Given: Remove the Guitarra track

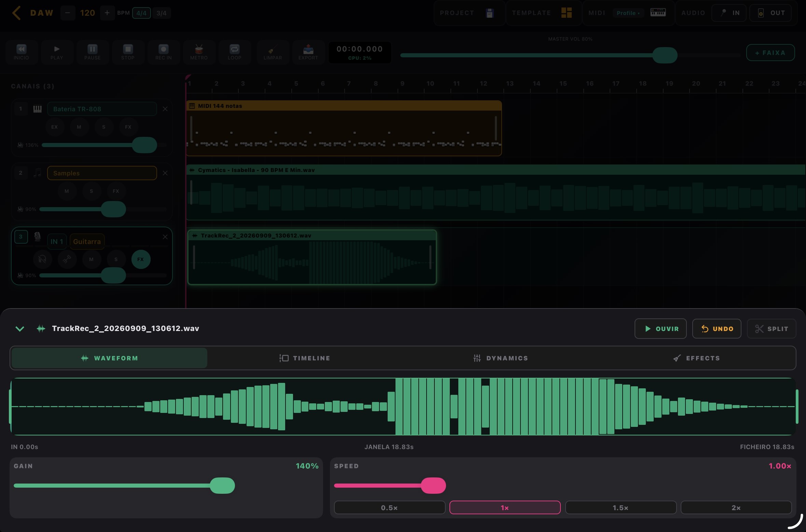Looking at the screenshot, I should (165, 237).
